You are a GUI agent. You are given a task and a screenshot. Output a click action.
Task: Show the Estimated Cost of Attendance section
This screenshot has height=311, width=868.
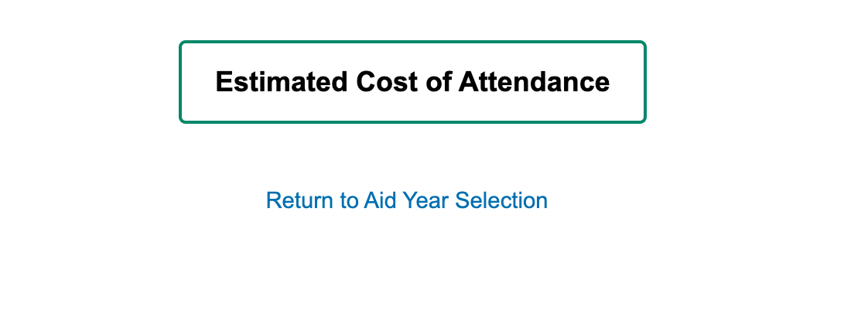(412, 82)
